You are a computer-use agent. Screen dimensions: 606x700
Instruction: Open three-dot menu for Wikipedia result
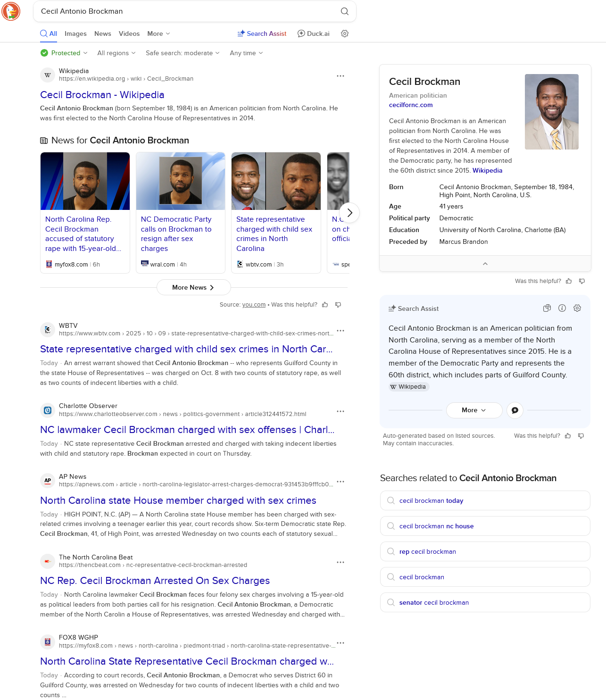[340, 76]
